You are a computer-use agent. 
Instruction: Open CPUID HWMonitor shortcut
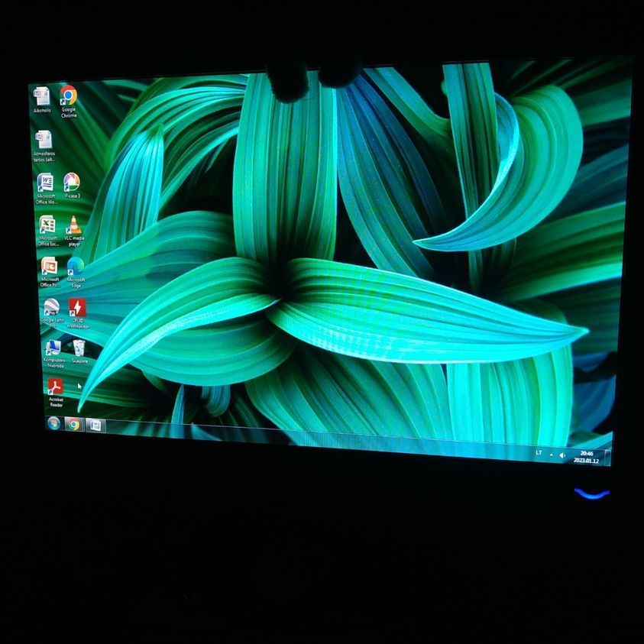pyautogui.click(x=77, y=308)
